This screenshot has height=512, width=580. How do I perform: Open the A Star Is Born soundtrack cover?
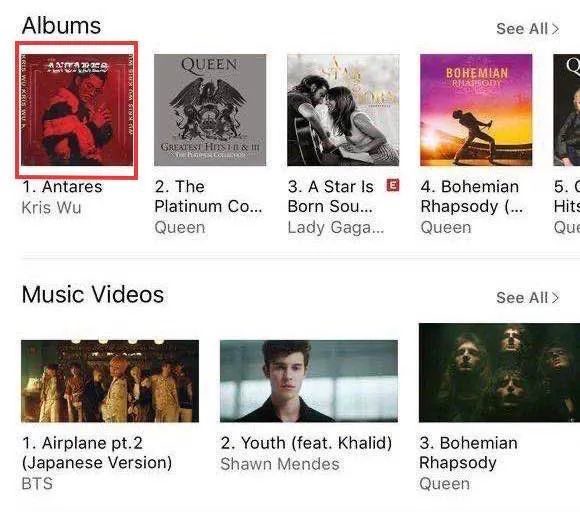(343, 110)
